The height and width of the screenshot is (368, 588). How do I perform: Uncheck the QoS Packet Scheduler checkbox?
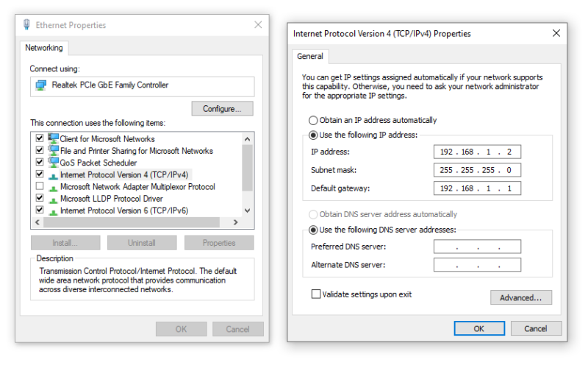coord(40,162)
